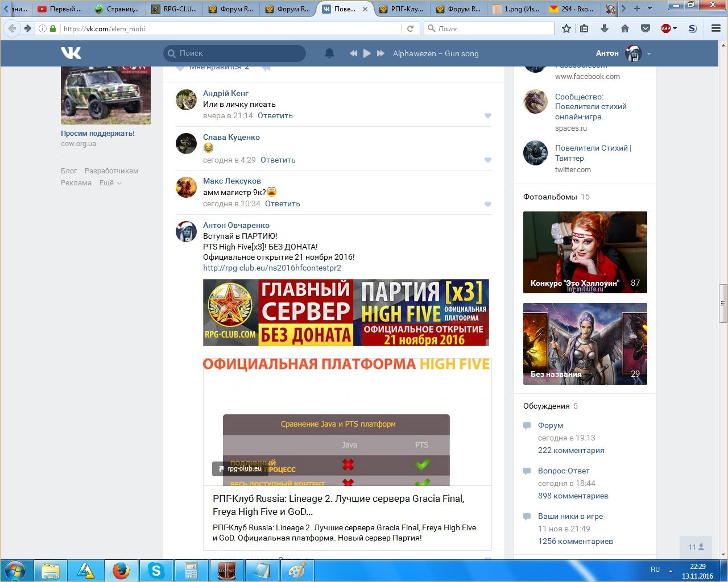
Task: Open the rpg-club.eu contest link
Action: click(272, 268)
